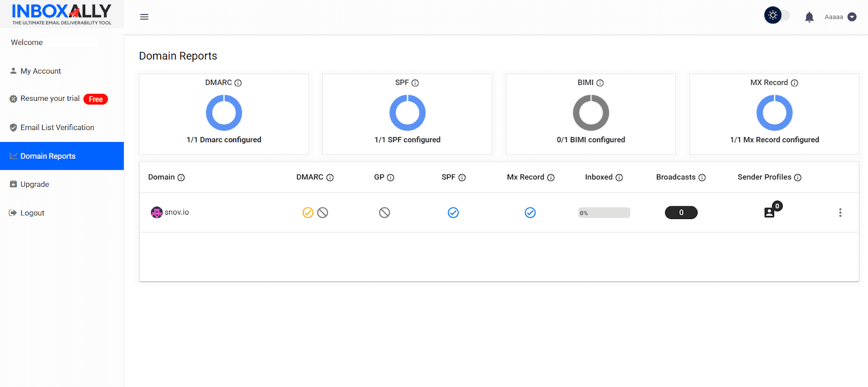The image size is (868, 387).
Task: Click the Inboxed 0% progress bar
Action: tap(604, 212)
